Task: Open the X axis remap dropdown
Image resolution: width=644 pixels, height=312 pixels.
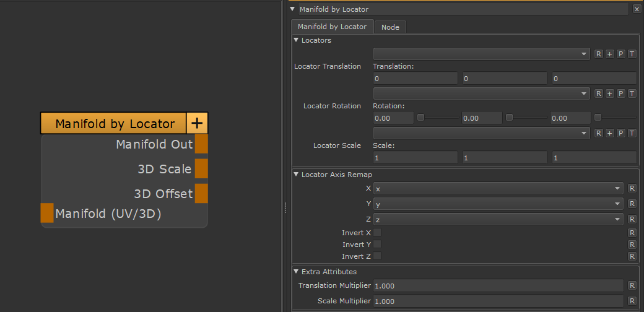Action: (498, 188)
